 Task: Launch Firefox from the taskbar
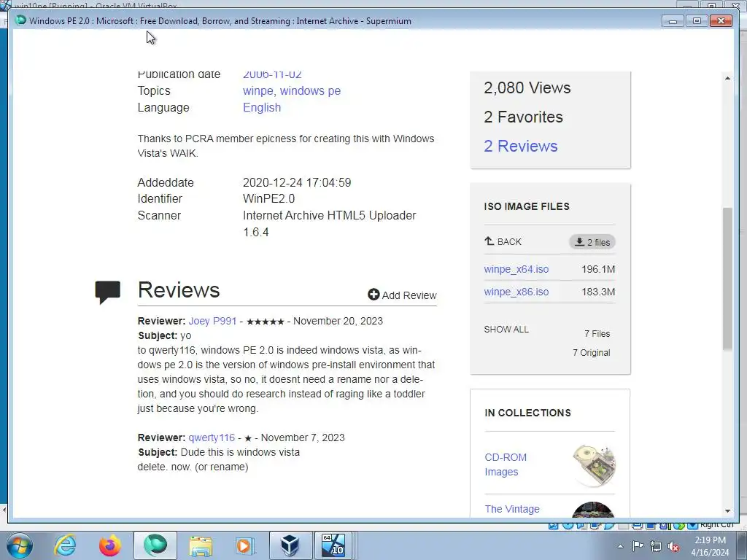pos(110,545)
